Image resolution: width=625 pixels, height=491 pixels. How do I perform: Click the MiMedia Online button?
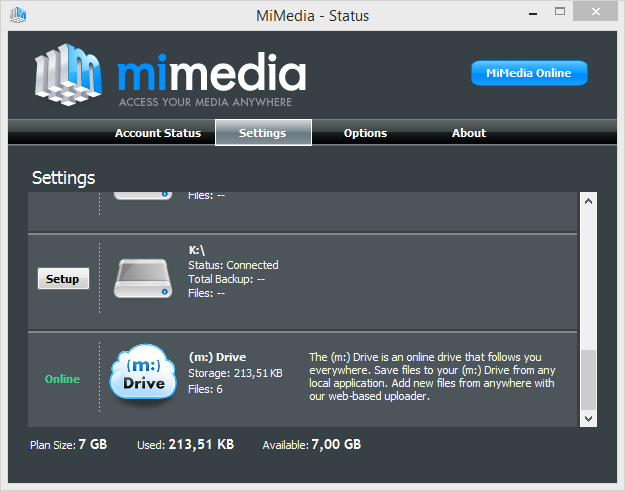529,73
